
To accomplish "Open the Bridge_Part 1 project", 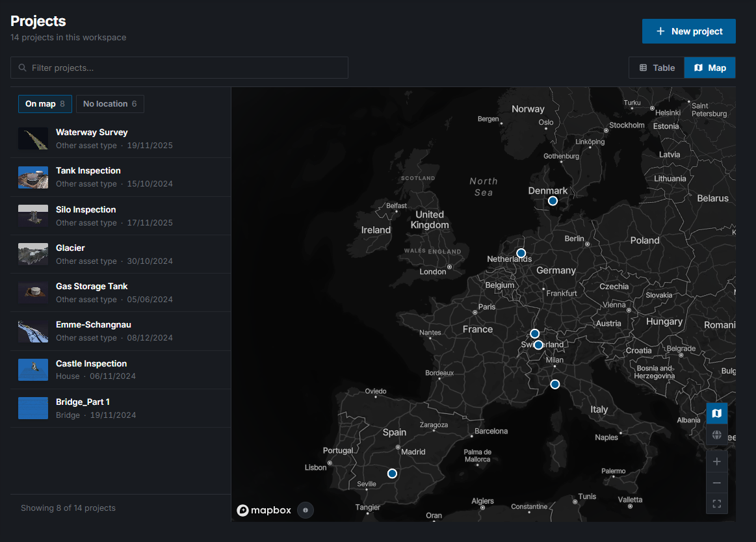I will point(120,408).
